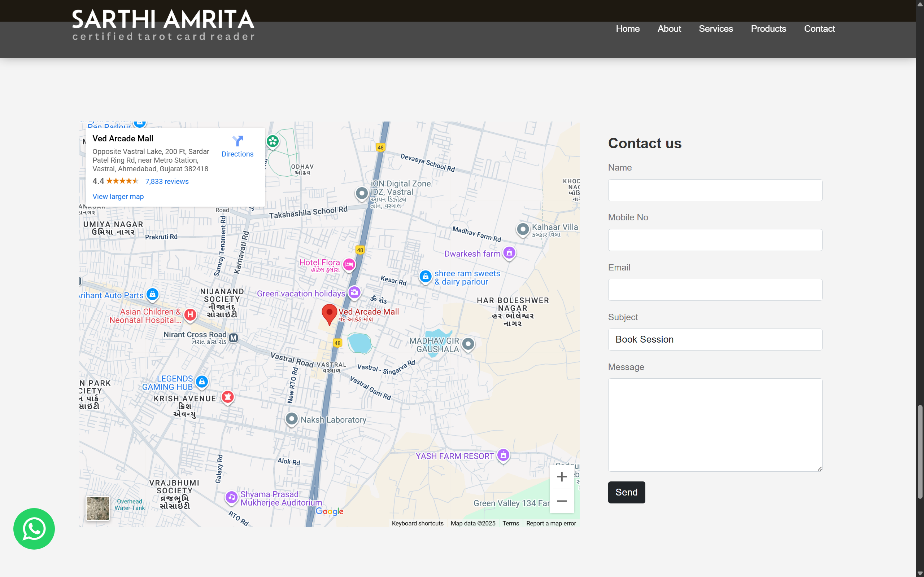
Task: Zoom out the map with minus button
Action: click(562, 501)
